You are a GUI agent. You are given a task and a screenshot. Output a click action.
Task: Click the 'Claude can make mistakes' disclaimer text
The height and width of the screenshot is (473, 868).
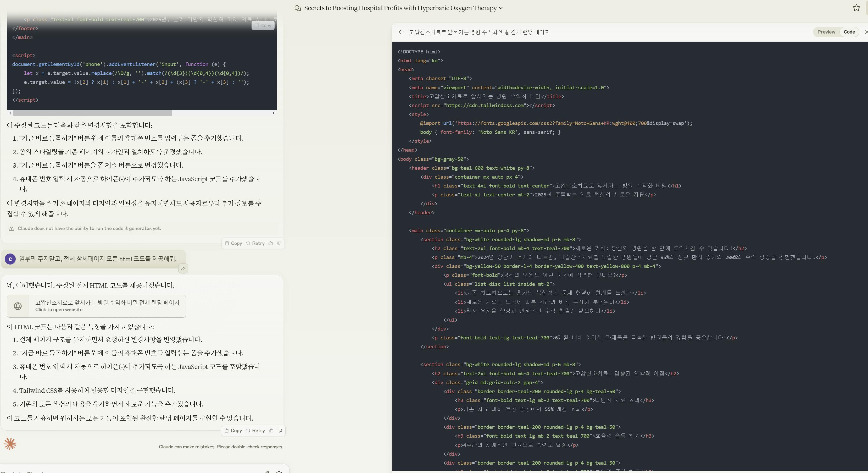tap(221, 447)
